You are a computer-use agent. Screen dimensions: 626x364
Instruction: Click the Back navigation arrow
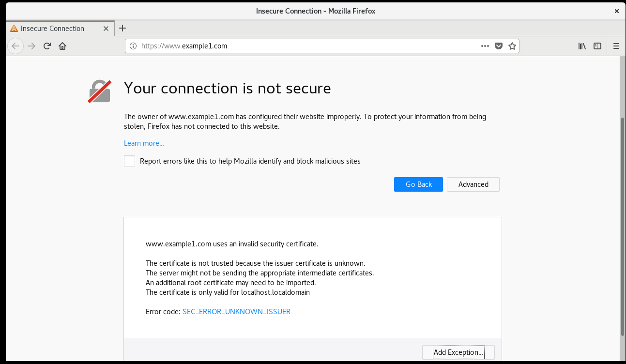pos(15,46)
